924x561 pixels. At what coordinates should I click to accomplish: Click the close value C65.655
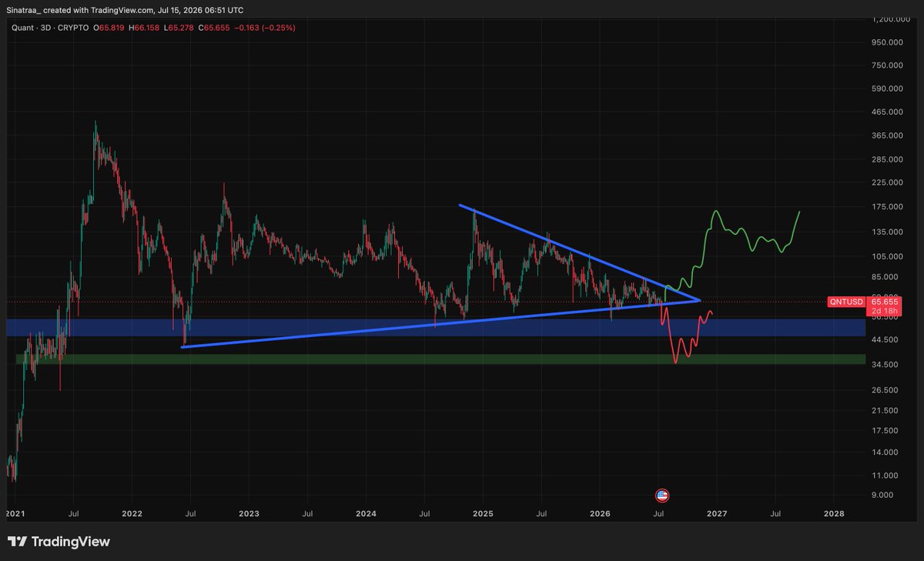(215, 28)
